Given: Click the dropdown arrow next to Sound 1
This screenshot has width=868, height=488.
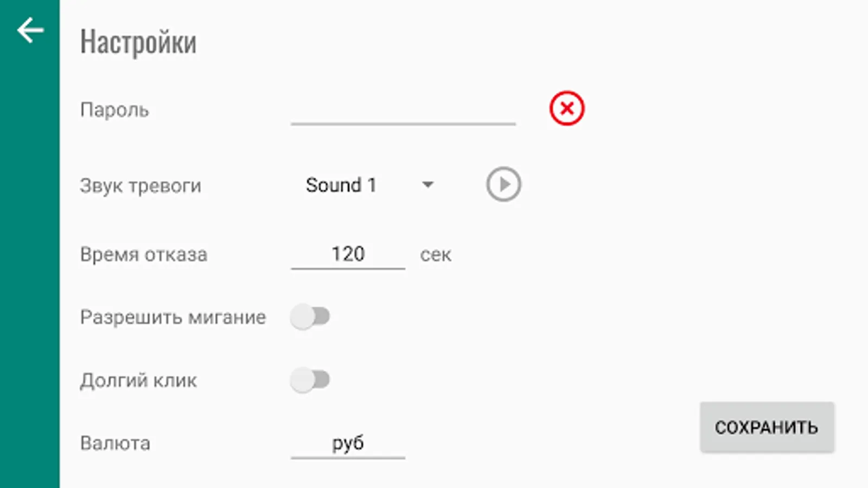Looking at the screenshot, I should tap(427, 185).
